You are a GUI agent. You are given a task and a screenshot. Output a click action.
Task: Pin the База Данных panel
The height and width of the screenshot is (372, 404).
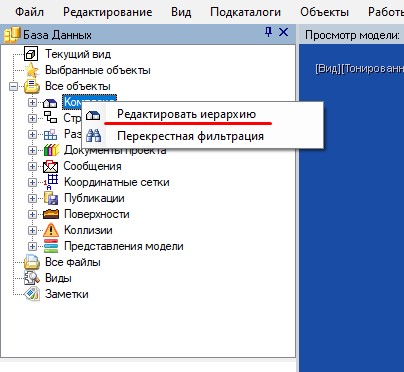click(268, 32)
